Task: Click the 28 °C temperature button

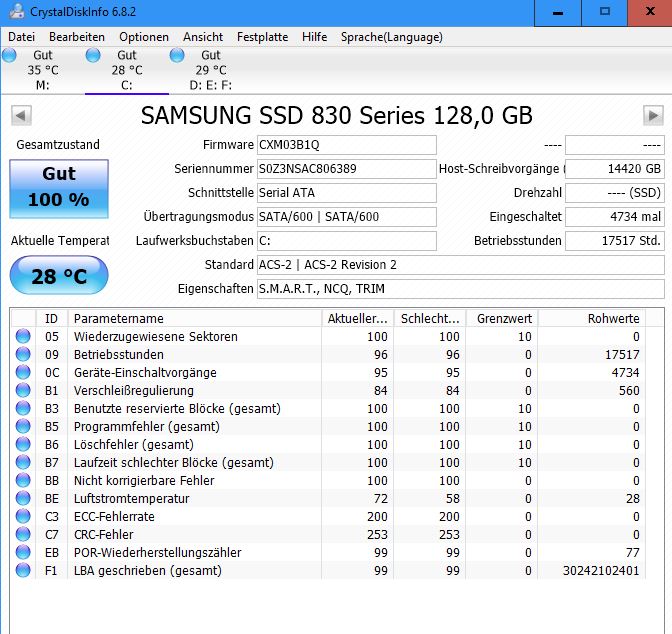Action: point(59,275)
